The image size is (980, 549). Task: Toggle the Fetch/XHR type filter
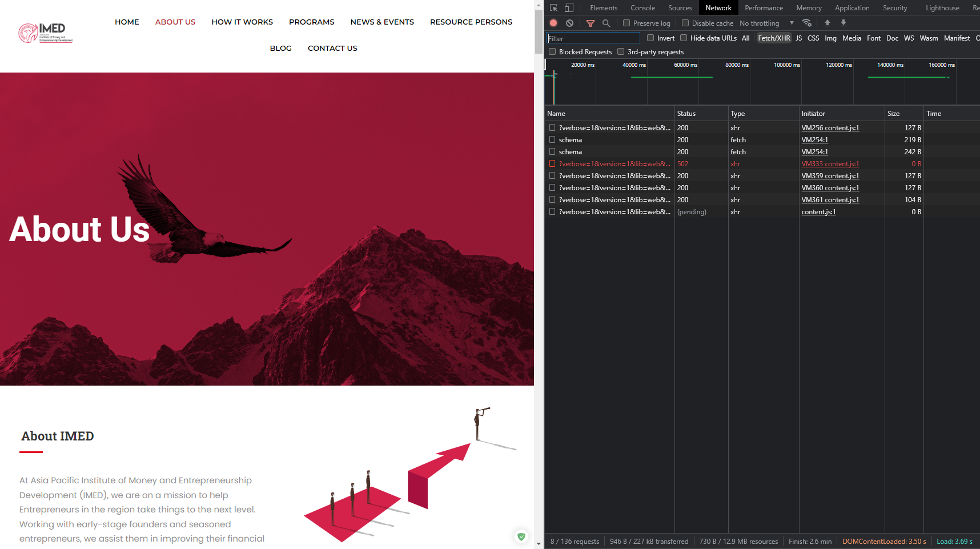coord(774,38)
